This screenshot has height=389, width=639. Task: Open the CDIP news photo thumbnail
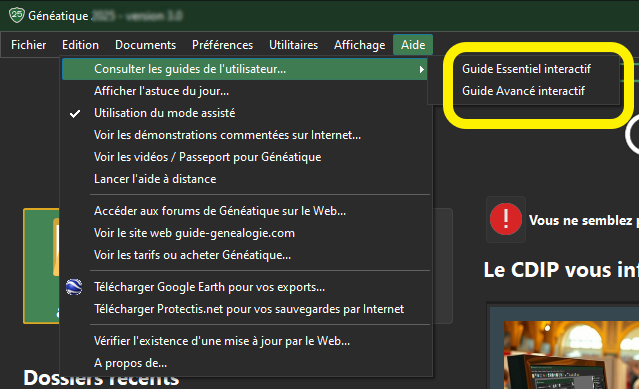(x=571, y=355)
